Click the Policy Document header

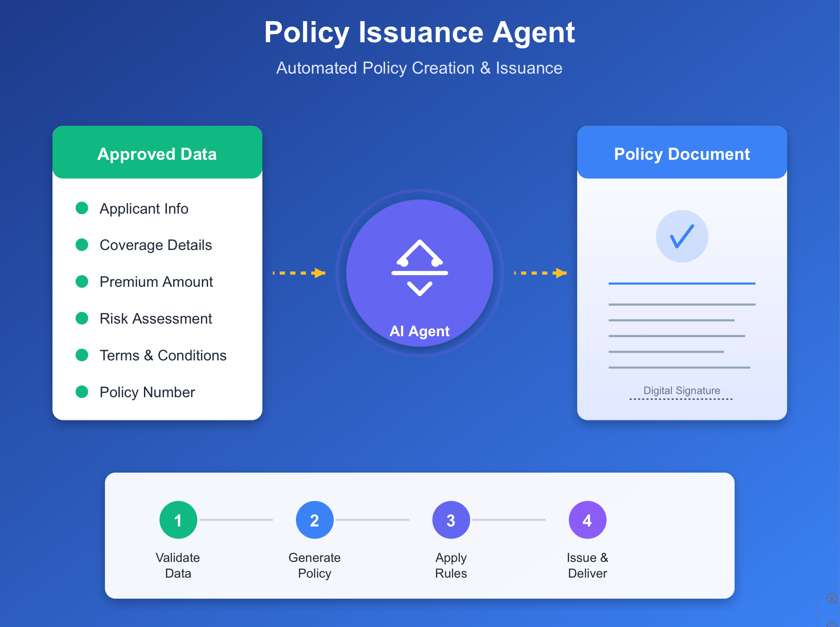682,152
